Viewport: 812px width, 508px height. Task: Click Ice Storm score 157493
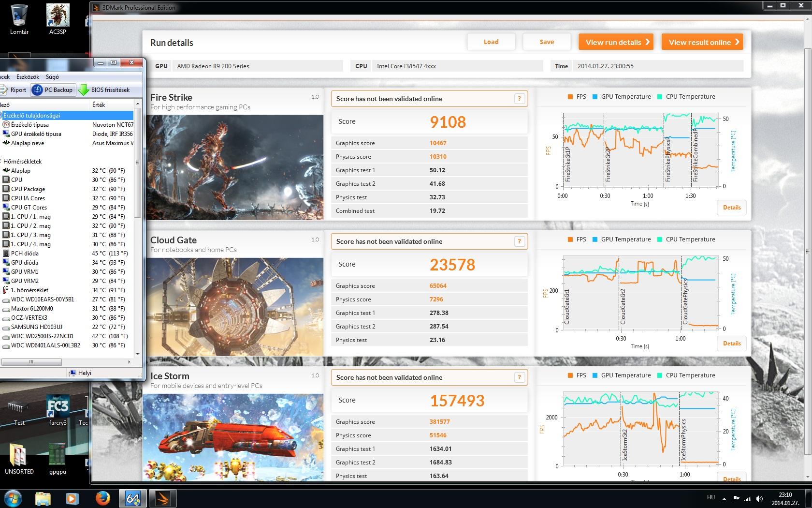[x=457, y=401]
